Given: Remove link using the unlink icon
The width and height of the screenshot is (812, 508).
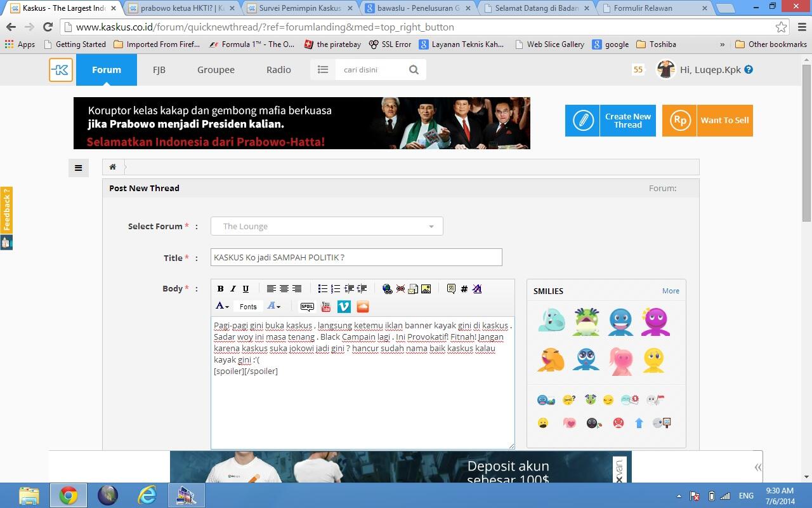Looking at the screenshot, I should (x=400, y=289).
